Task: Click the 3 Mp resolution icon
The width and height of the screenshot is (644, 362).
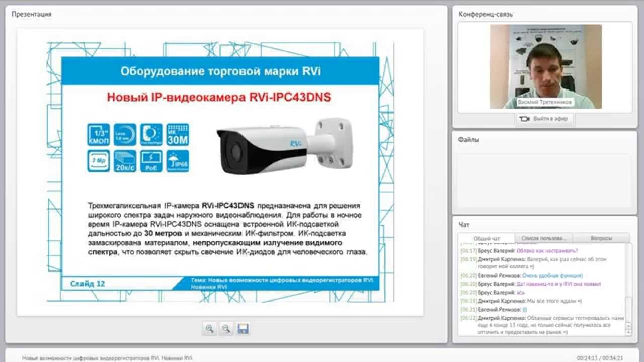Action: click(98, 161)
